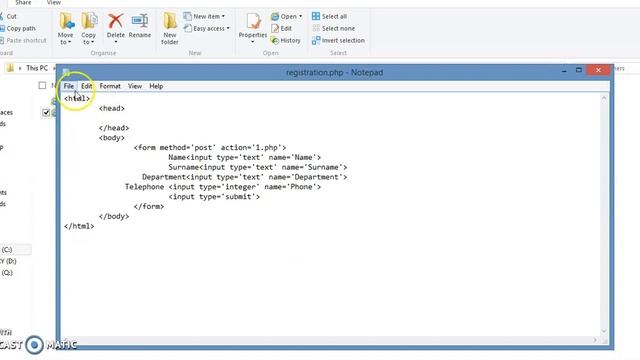
Task: Click Invert selection in ribbon
Action: (338, 40)
